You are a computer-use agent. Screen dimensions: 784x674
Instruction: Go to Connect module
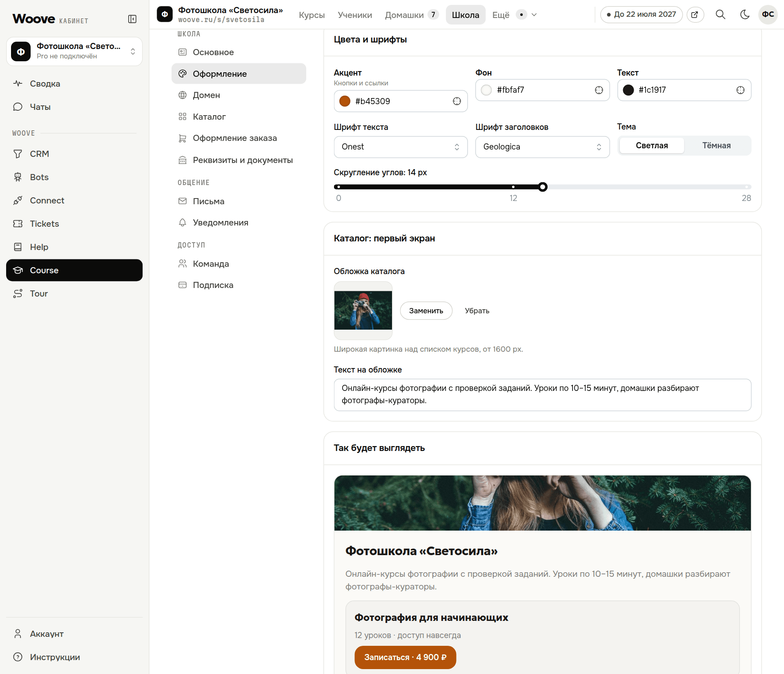point(74,201)
